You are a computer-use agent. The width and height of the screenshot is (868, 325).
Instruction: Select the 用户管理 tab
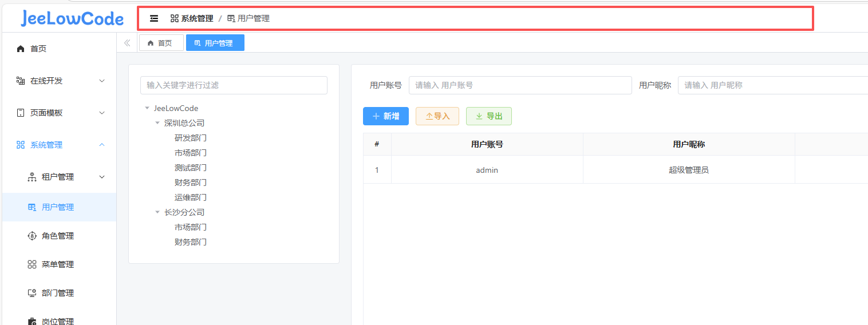click(215, 43)
